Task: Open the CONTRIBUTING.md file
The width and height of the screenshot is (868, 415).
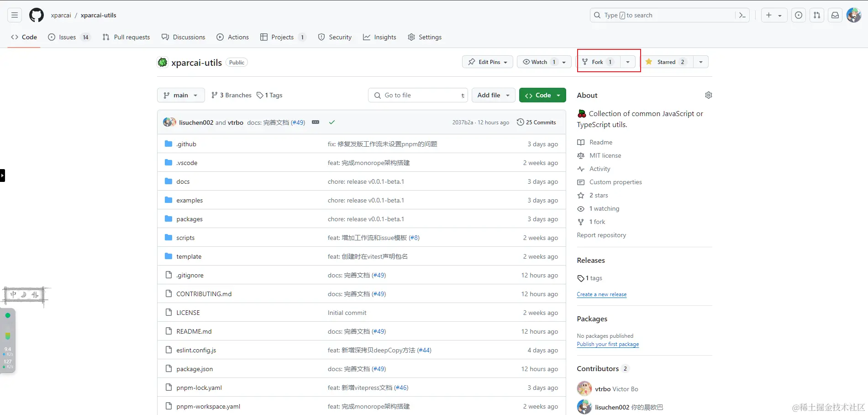Action: [204, 294]
